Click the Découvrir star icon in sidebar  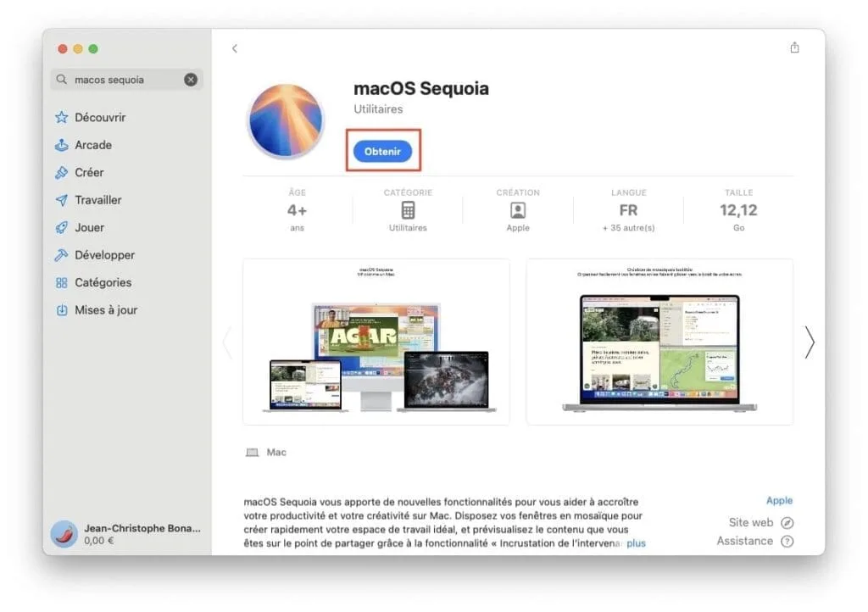point(61,118)
